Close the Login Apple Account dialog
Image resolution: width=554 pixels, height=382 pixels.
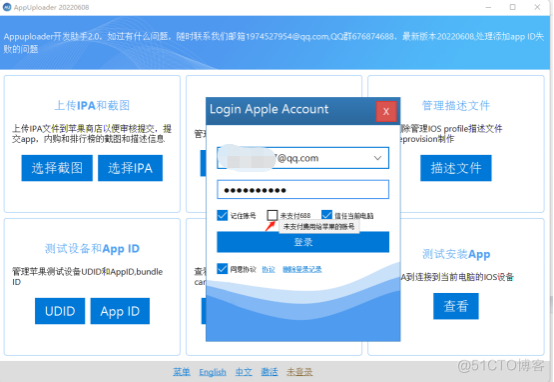386,111
